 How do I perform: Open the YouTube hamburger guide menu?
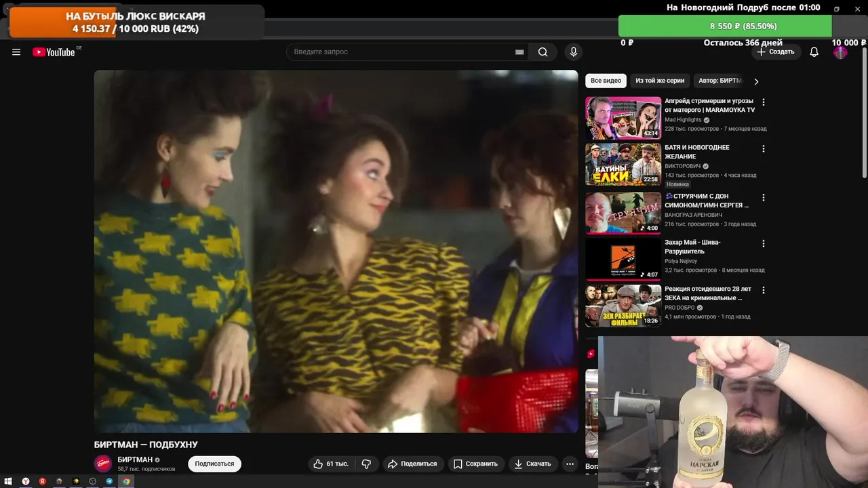coord(16,52)
